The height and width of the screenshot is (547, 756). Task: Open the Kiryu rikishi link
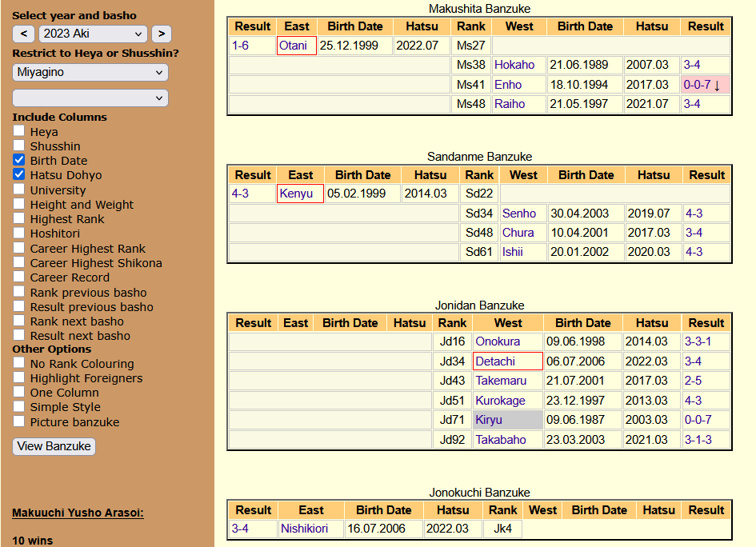489,421
